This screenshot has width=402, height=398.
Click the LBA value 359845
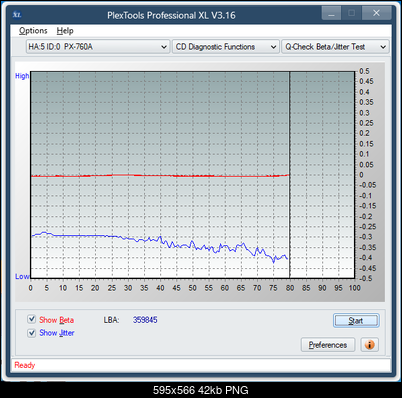coord(145,320)
